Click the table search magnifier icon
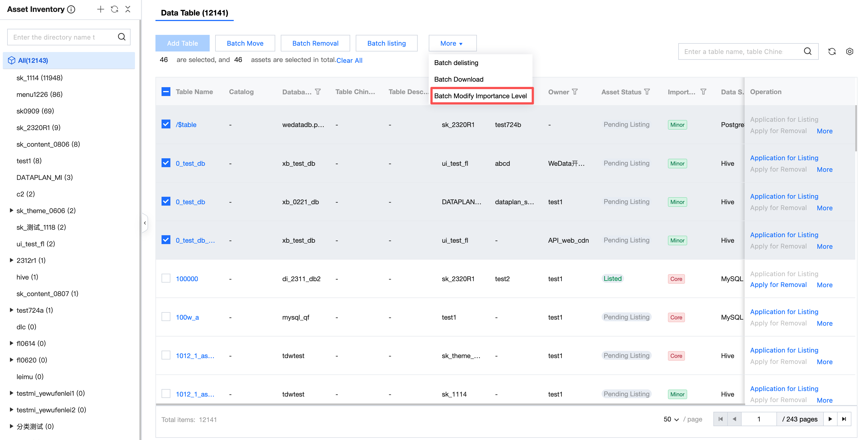This screenshot has height=440, width=868. coord(807,51)
